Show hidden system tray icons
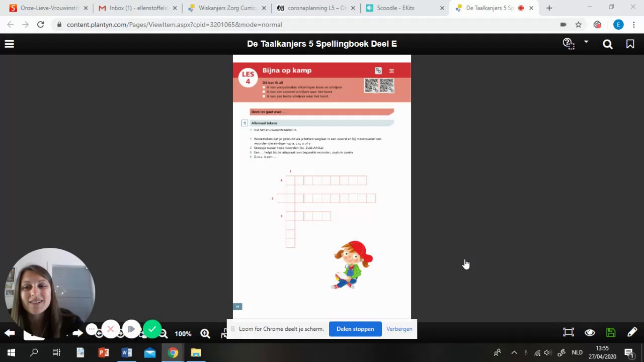 coord(514,352)
